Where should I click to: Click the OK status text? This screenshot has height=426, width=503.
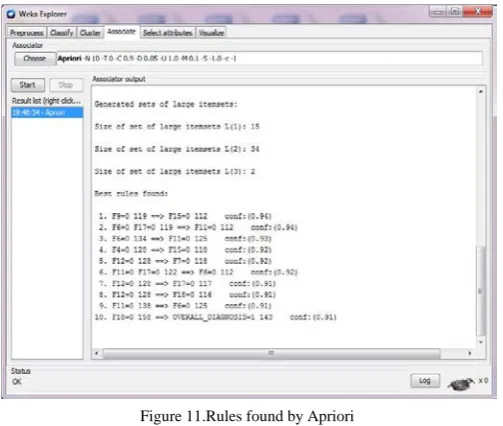pos(17,382)
